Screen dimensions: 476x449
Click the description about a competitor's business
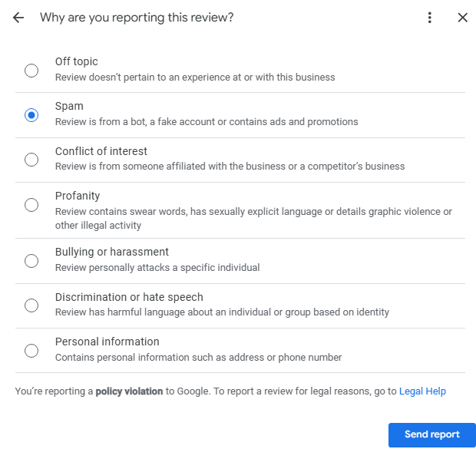(x=230, y=167)
